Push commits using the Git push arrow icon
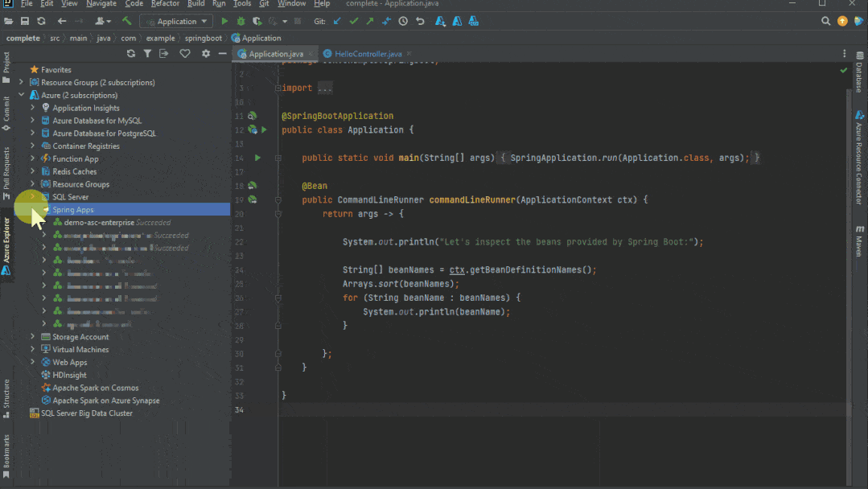This screenshot has width=868, height=489. click(x=369, y=22)
